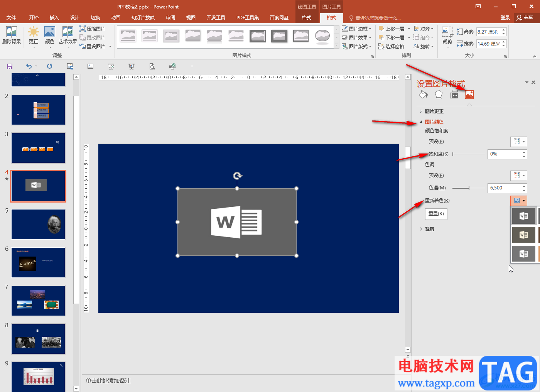Screen dimensions: 540x392
Task: Open Corrections (更正) menu
Action: pos(34,37)
